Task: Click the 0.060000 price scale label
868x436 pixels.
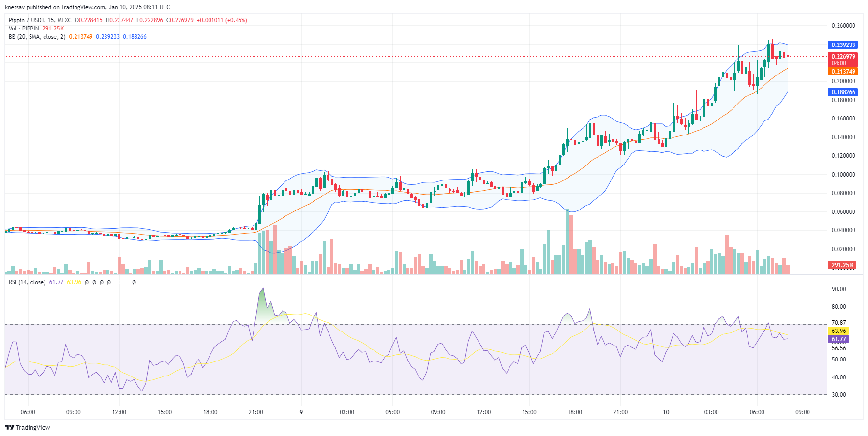Action: point(843,212)
